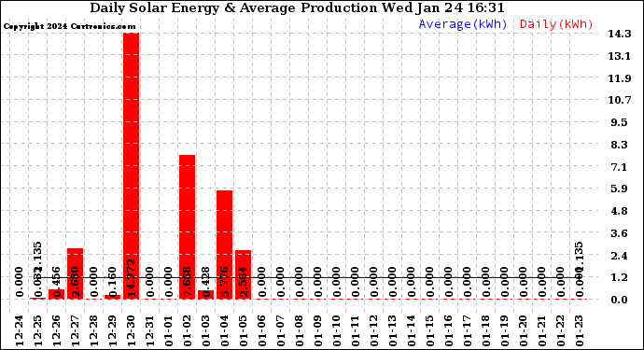
Task: Click the 01-16 date label
Action: (x=449, y=331)
